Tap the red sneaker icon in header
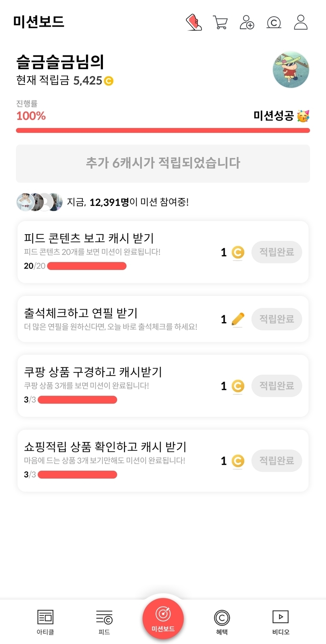Viewport: 326px width, 644px height. [194, 22]
